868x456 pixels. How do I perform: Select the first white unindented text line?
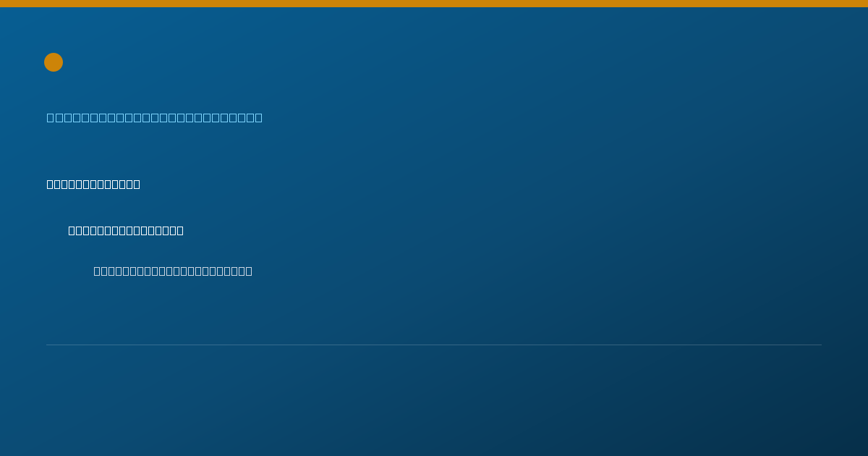93,184
